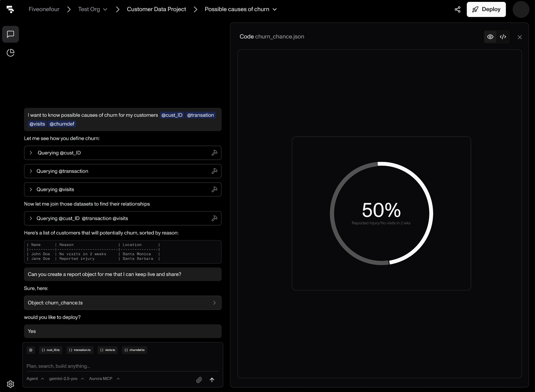
Task: Click Reported Injury/No visits in 2 wks label
Action: (381, 223)
